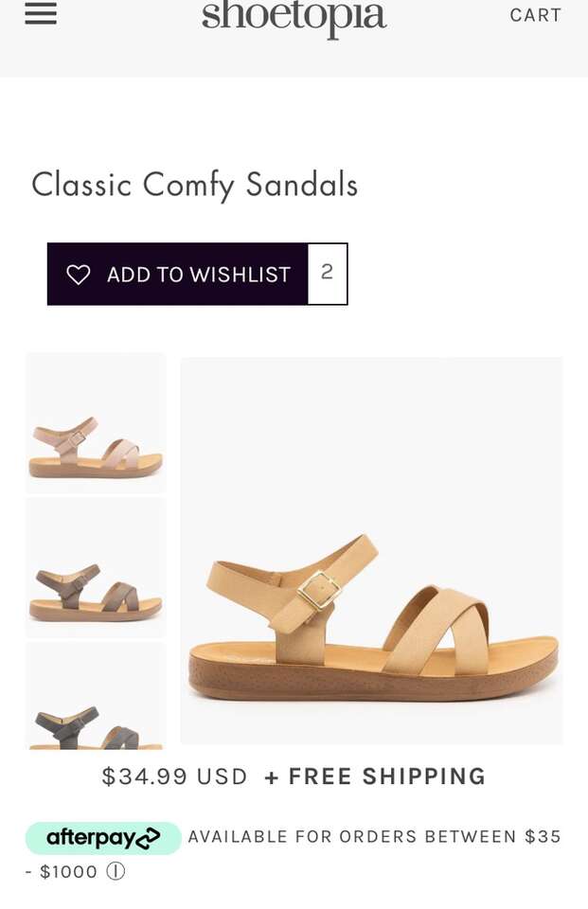Click the Afterpay logo badge
Screen dimensions: 588x909
103,838
